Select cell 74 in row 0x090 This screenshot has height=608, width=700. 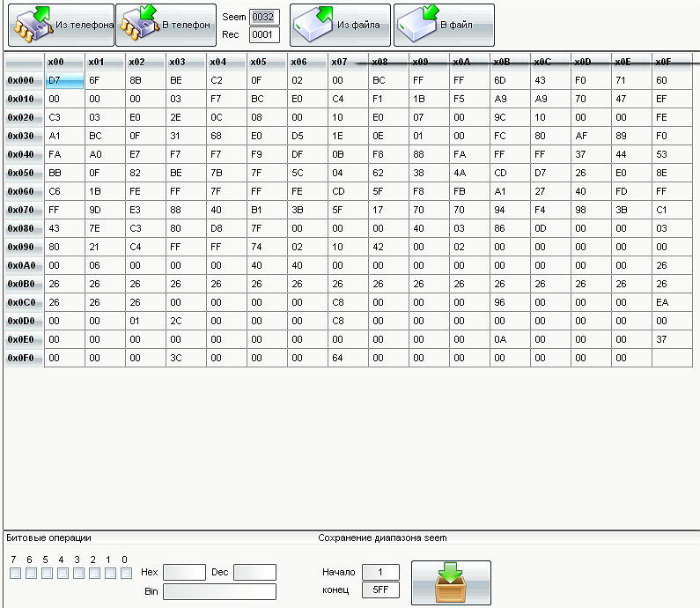coord(267,247)
